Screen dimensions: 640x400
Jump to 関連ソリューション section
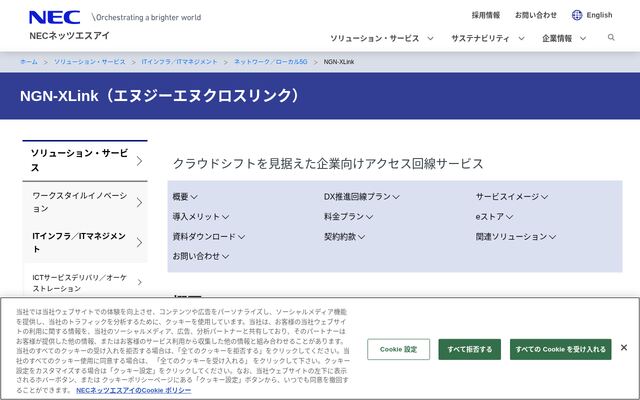pos(516,237)
